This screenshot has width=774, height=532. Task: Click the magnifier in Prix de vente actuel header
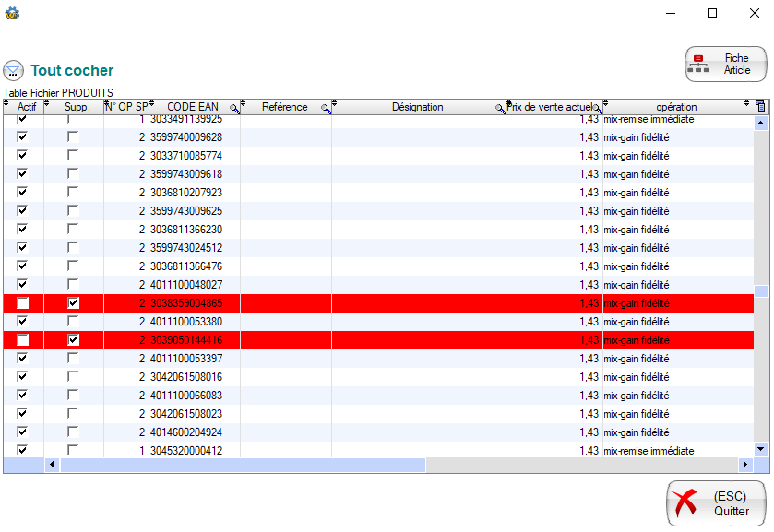598,108
